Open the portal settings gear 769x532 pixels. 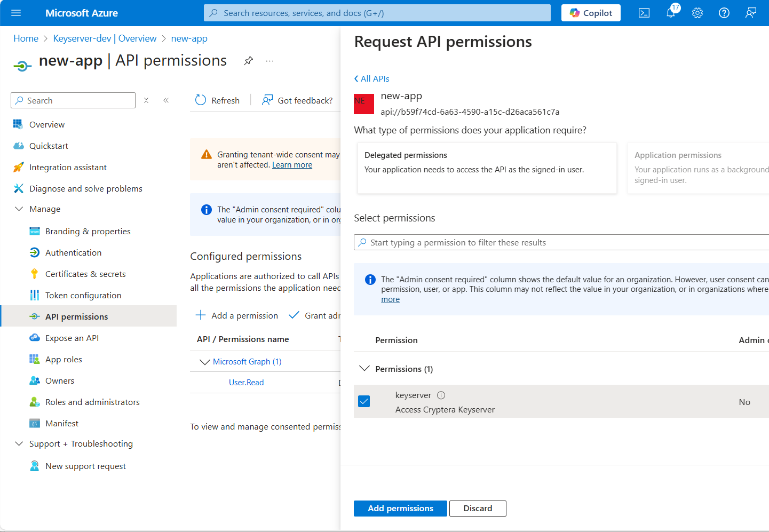[x=697, y=13]
